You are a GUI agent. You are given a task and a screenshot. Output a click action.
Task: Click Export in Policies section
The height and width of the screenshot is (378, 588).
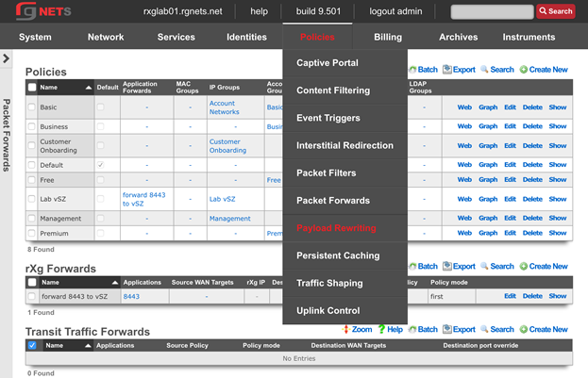(459, 70)
